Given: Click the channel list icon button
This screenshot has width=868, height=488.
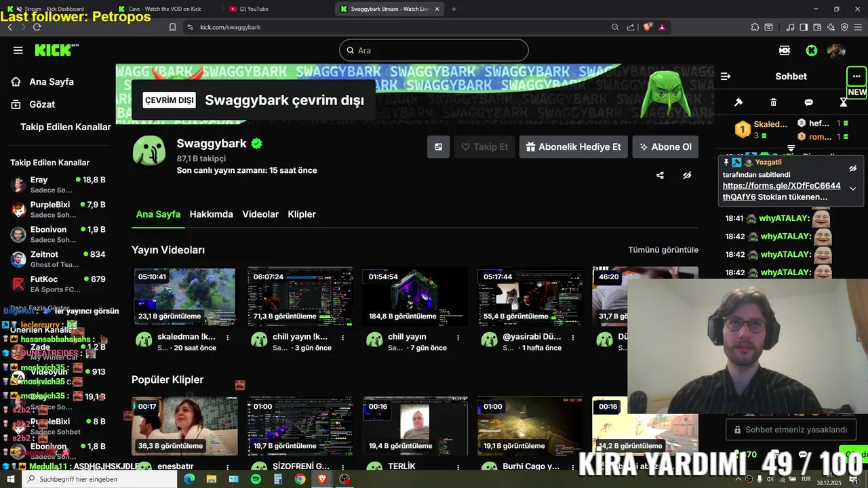Looking at the screenshot, I should tap(438, 146).
